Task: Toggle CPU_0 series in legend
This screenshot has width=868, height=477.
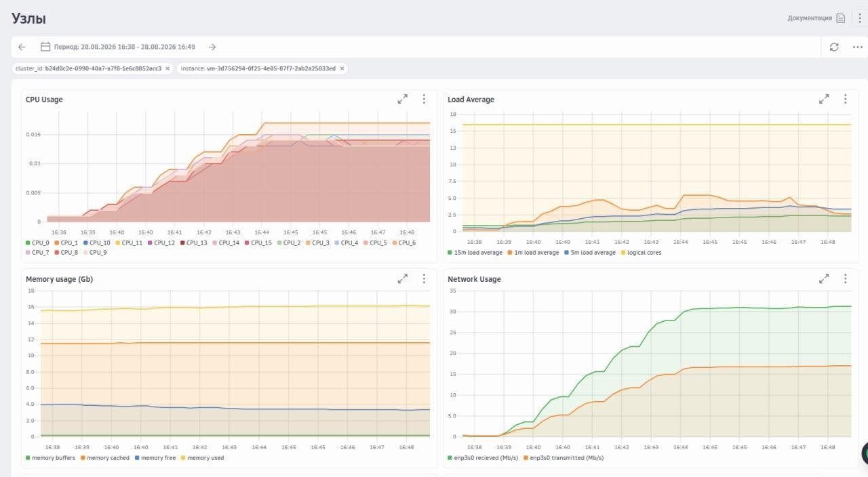Action: pos(37,243)
